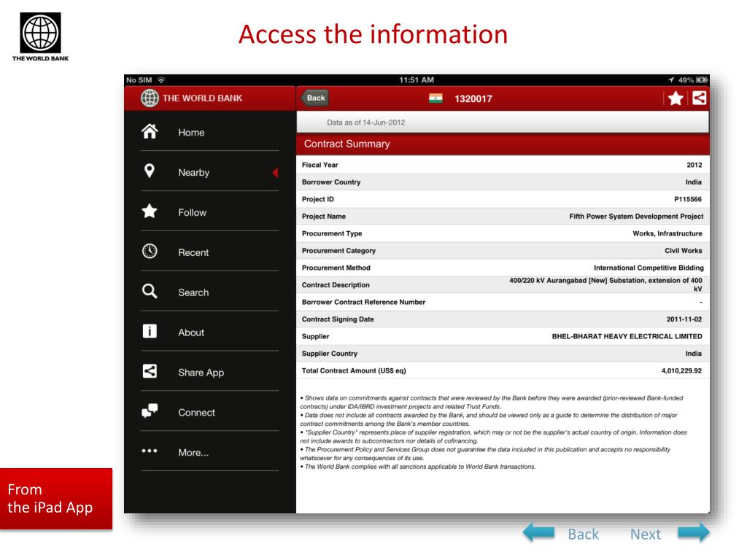Click the 11:51 AM clock in status bar
747x560 pixels.
417,80
